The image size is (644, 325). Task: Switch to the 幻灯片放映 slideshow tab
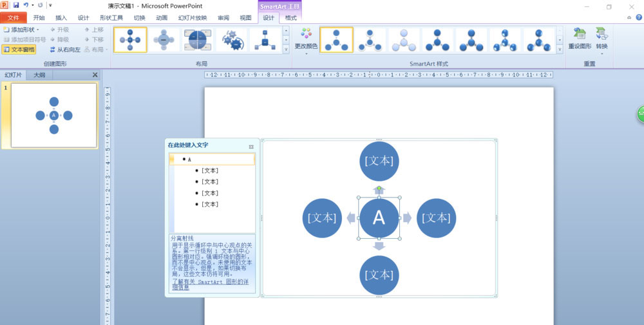point(193,17)
